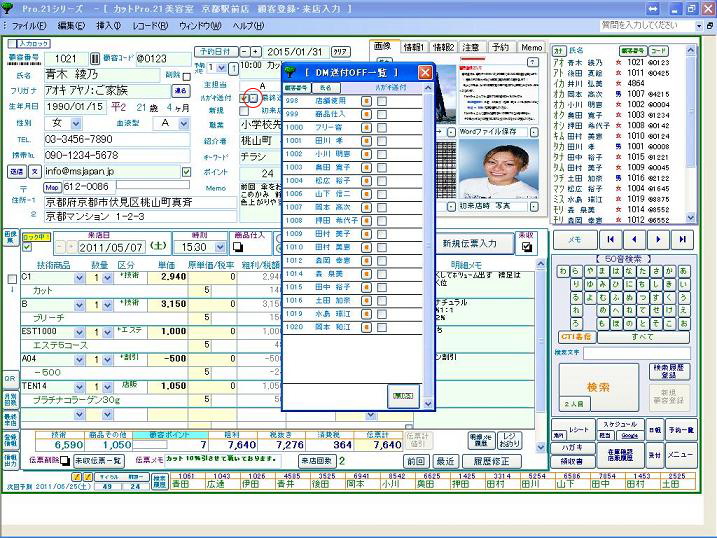
Task: Toggle the 入力ロック checkbox
Action: 12,44
